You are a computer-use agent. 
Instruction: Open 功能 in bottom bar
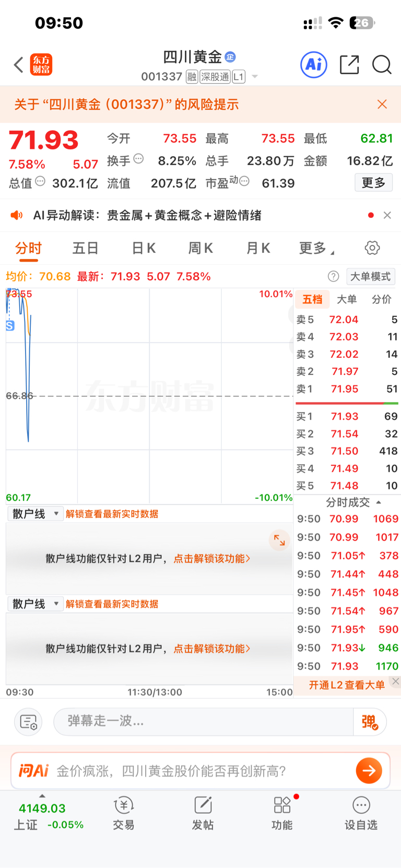(282, 814)
